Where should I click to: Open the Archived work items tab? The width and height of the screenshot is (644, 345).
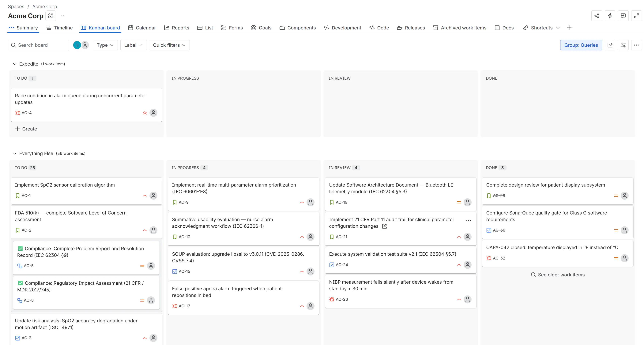(x=460, y=28)
